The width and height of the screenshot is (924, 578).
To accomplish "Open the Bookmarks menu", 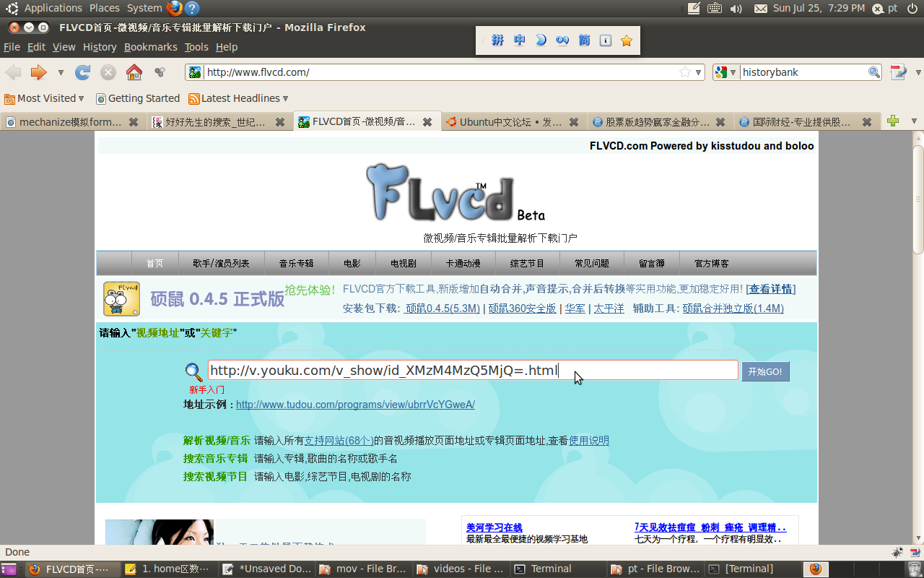I will (150, 47).
